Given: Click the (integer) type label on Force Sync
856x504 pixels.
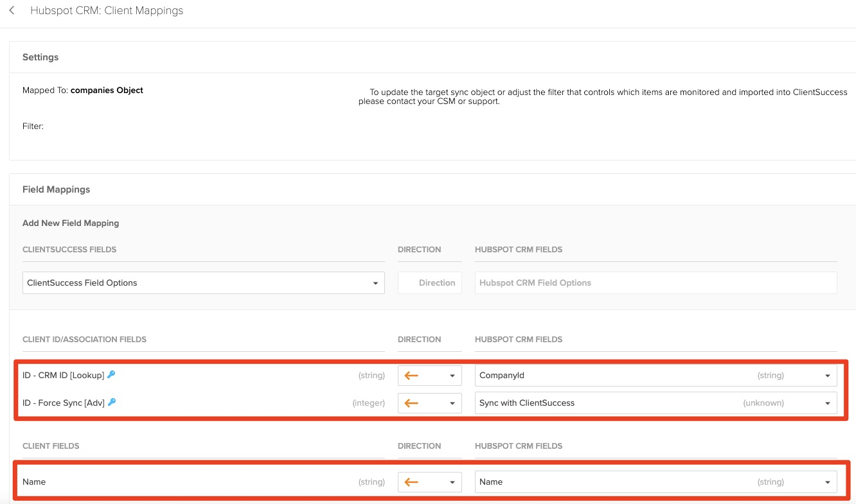Looking at the screenshot, I should tap(368, 403).
